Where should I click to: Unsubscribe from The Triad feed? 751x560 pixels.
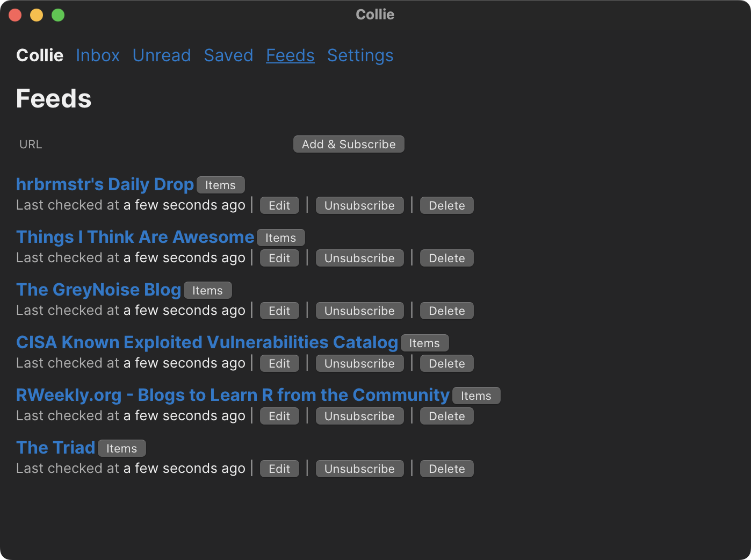[359, 469]
